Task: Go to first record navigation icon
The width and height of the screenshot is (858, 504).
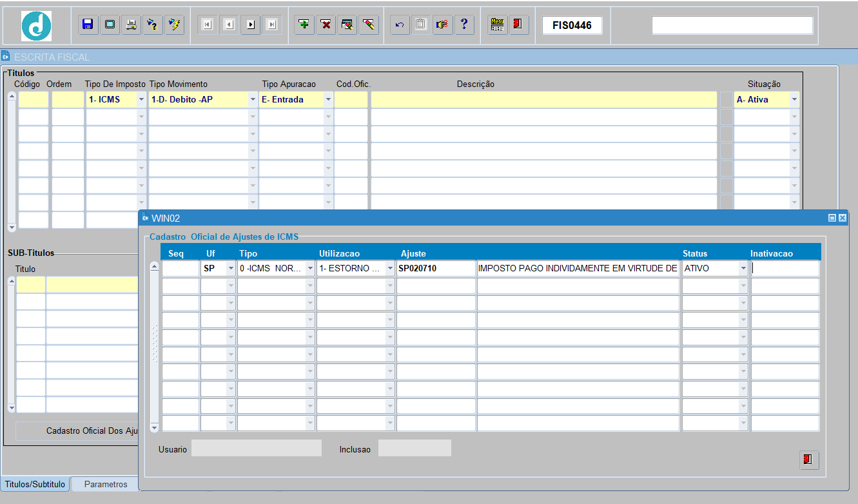Action: [x=207, y=25]
